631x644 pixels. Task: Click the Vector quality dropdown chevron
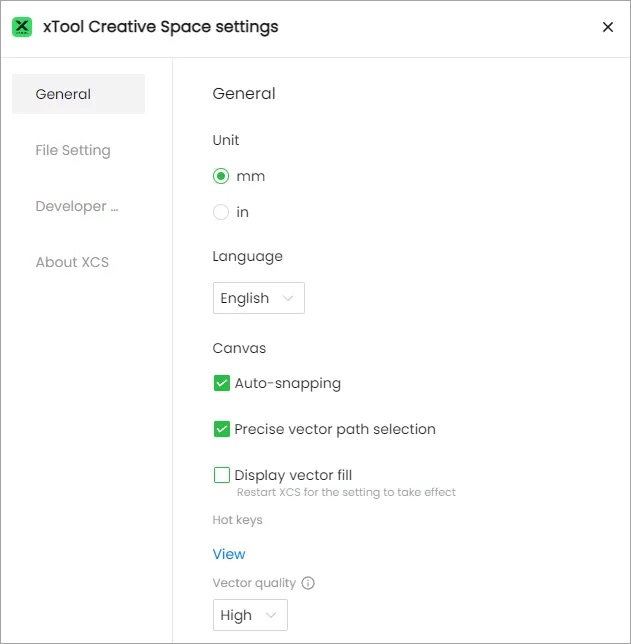(271, 615)
